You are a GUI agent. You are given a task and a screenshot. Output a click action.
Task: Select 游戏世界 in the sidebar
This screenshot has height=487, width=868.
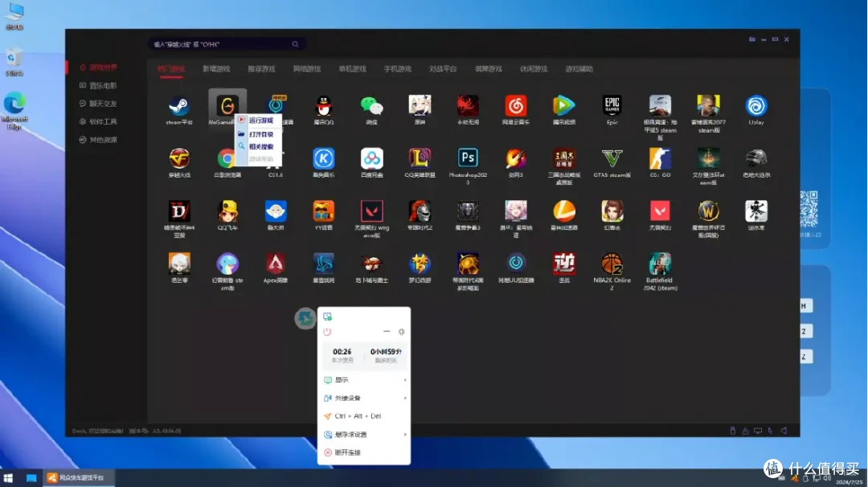click(x=99, y=68)
